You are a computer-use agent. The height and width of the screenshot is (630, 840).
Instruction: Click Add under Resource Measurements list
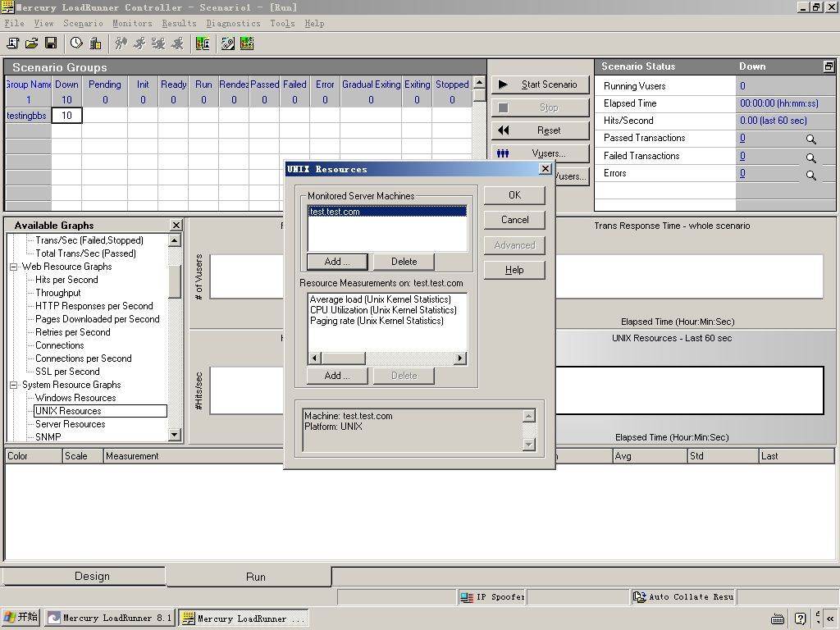click(337, 376)
